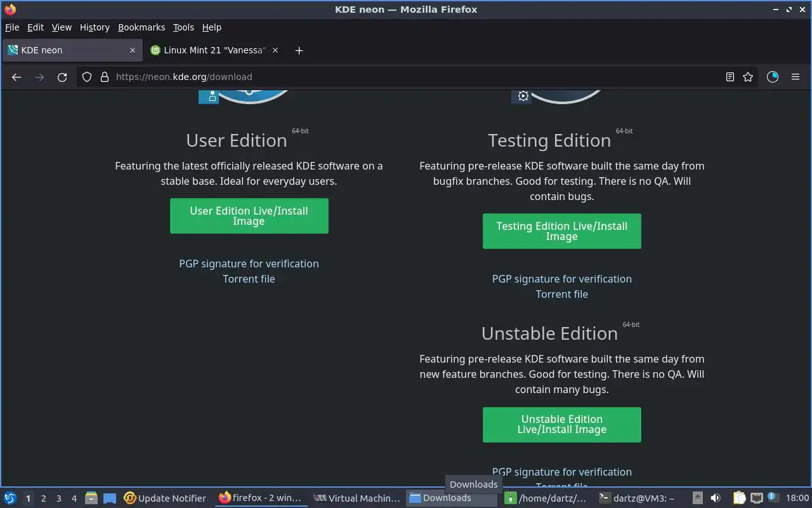Switch to the dartz@VM3 terminal window
The image size is (812, 508).
(642, 498)
